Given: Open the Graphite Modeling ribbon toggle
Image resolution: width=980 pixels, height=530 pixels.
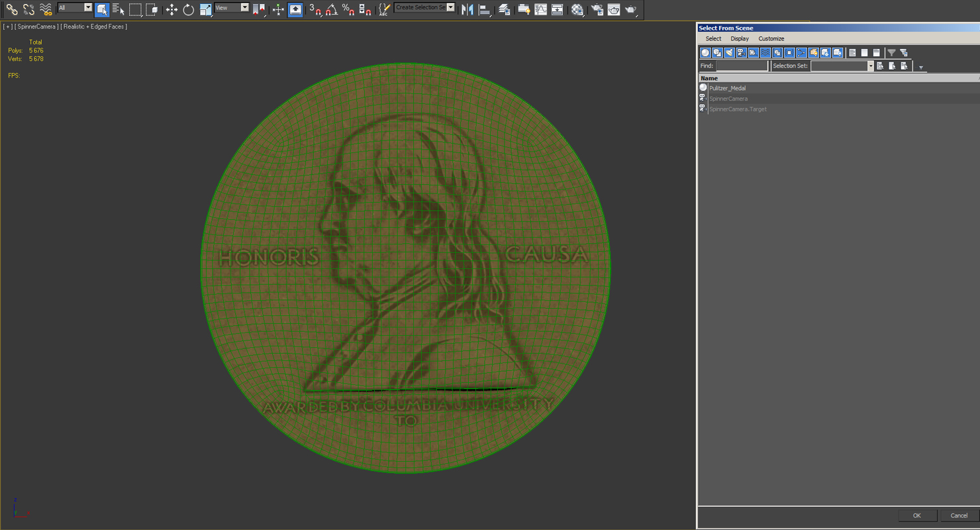Looking at the screenshot, I should point(524,9).
